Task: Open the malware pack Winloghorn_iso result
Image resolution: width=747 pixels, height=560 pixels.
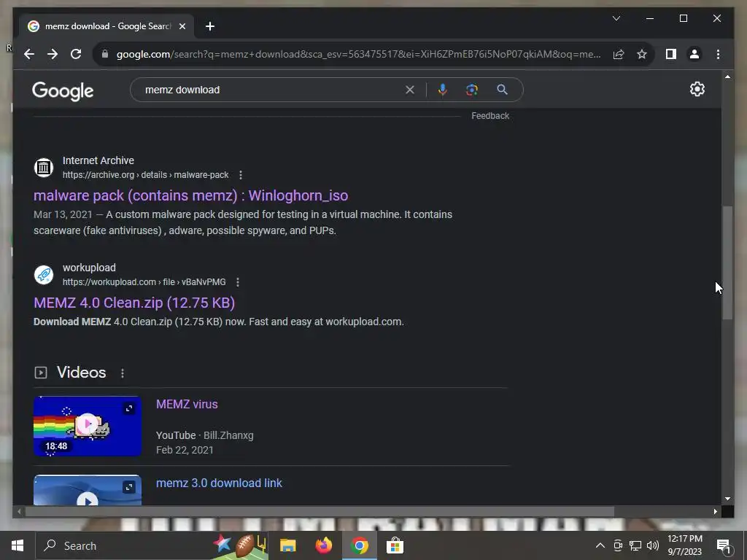Action: 190,195
